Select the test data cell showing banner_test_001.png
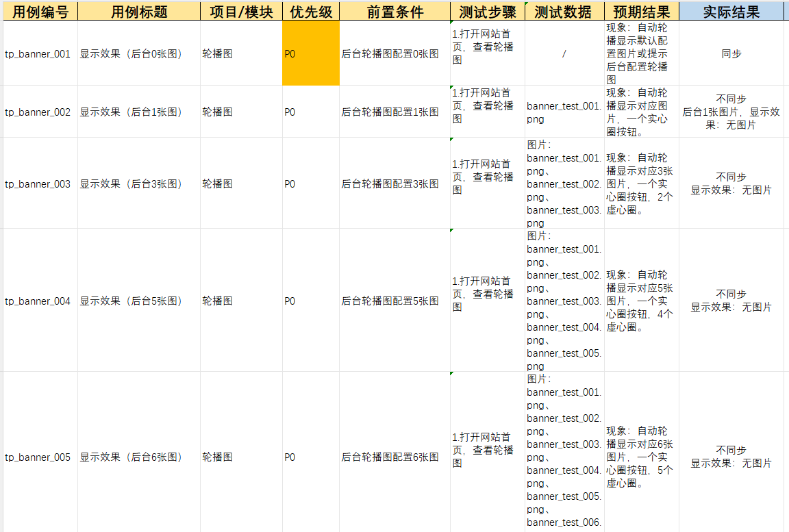 563,112
